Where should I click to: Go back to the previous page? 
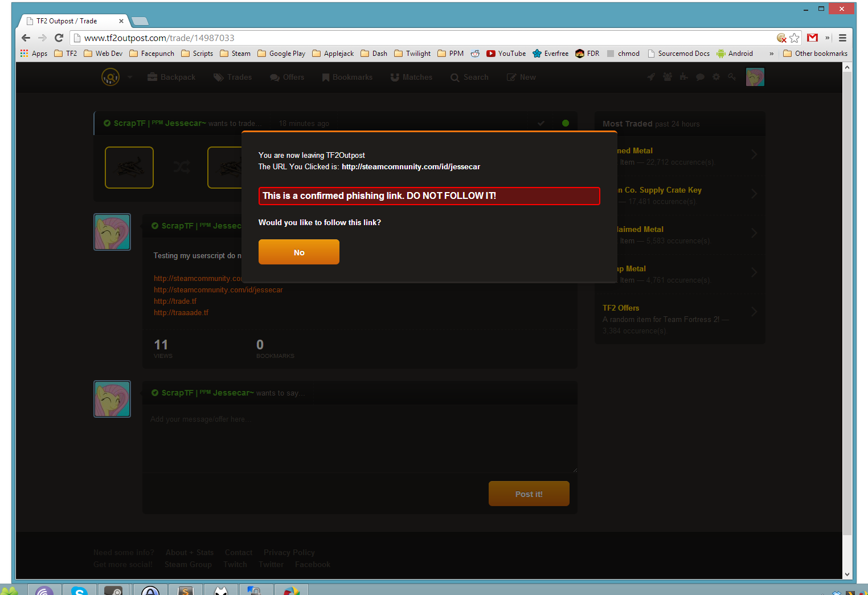[26, 38]
